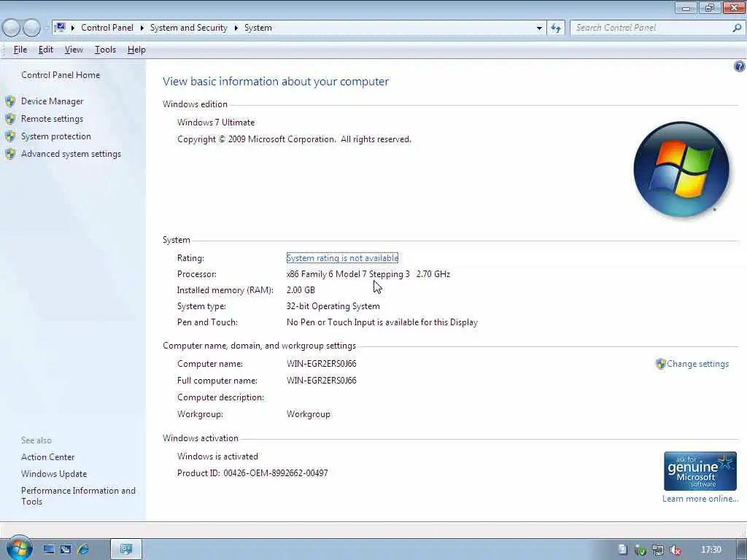Click the Windows 7 Ultimate edition text
Image resolution: width=747 pixels, height=560 pixels.
click(x=216, y=122)
